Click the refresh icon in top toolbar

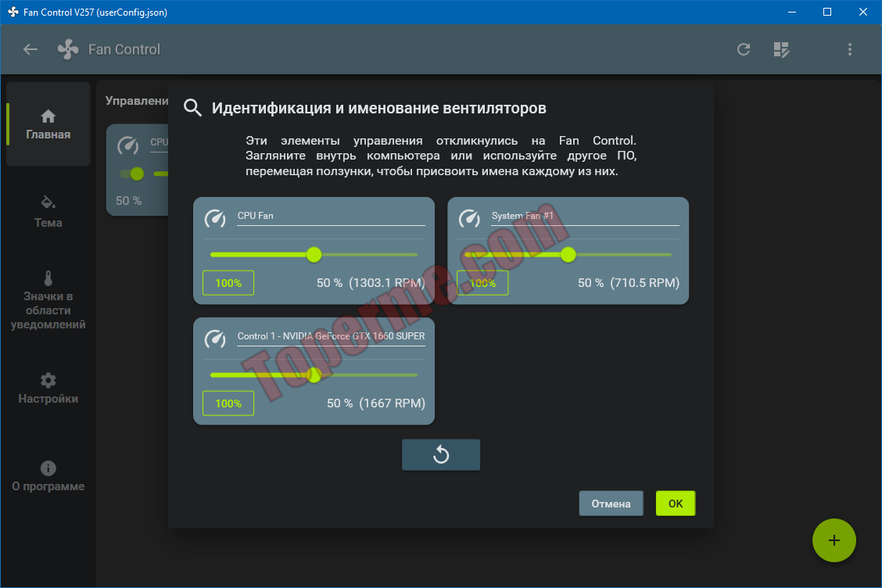coord(744,49)
